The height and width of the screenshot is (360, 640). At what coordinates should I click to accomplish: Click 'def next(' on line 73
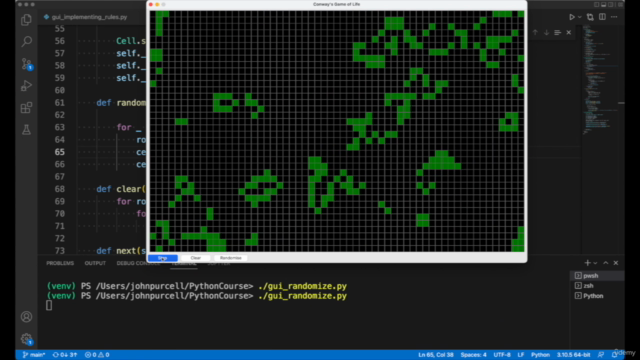121,251
